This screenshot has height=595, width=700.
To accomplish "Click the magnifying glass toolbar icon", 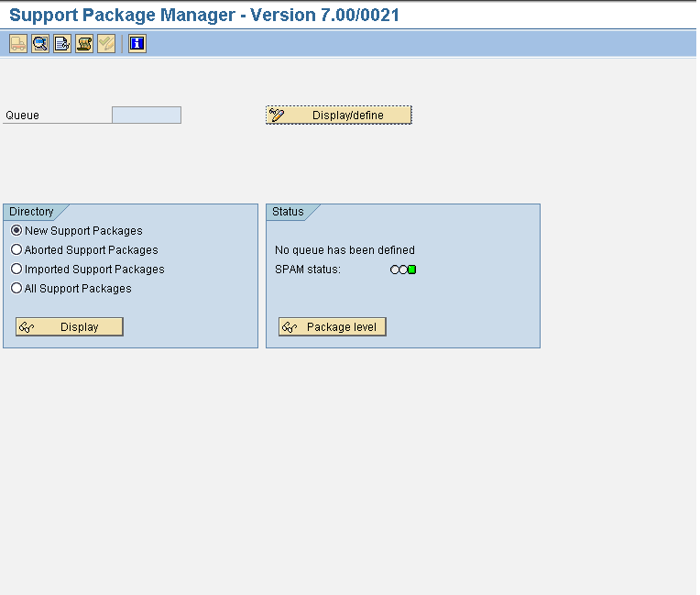I will [40, 44].
